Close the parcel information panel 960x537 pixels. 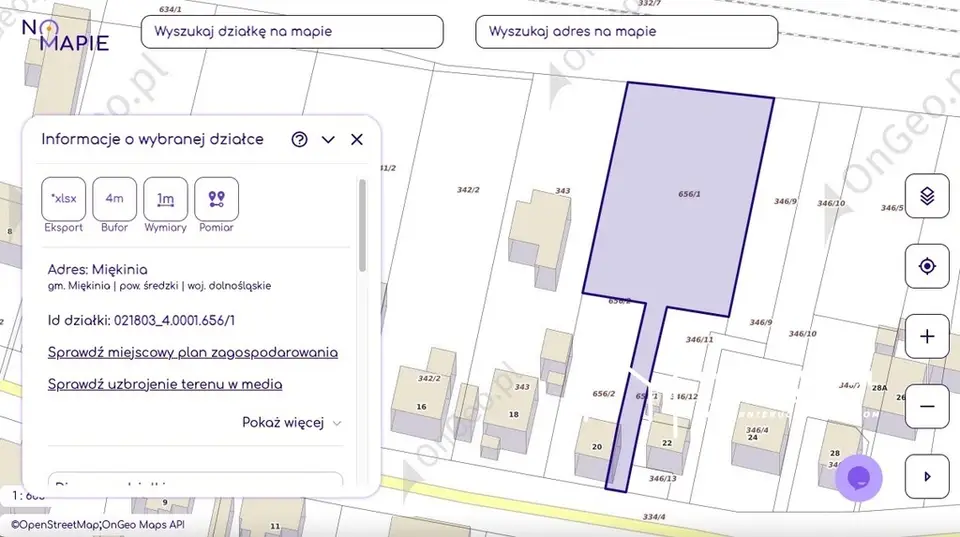click(357, 140)
